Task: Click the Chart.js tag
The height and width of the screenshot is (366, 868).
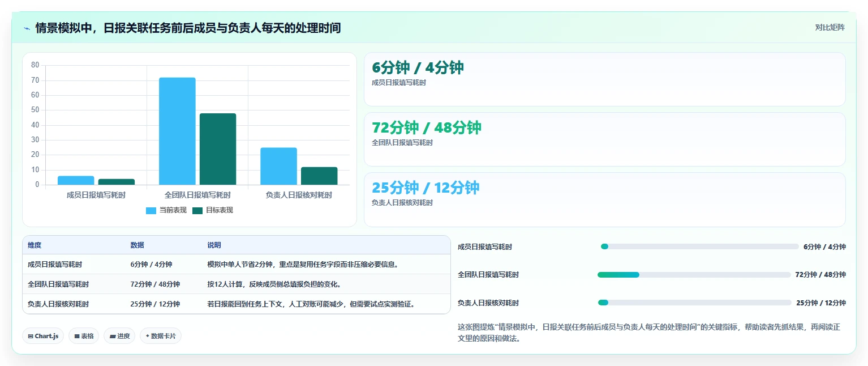Action: click(43, 336)
